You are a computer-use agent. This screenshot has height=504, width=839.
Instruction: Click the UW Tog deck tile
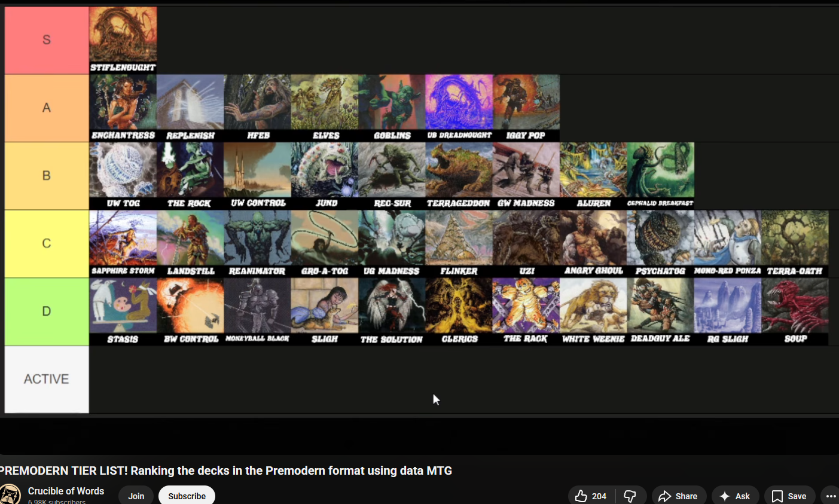[123, 176]
